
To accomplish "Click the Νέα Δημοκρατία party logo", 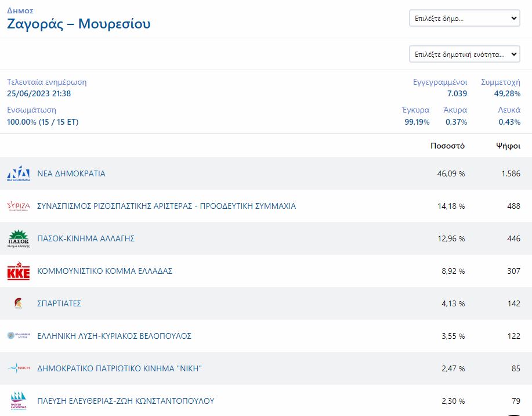I will point(19,173).
